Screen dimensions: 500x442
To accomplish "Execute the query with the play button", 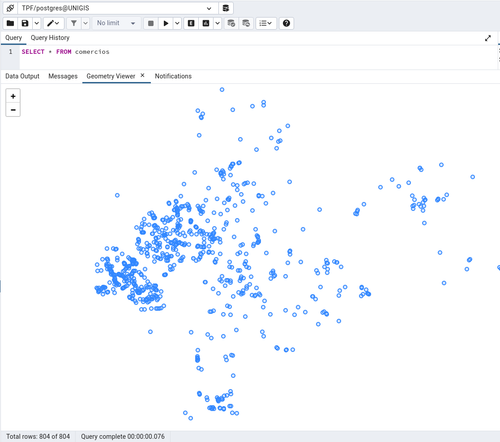I will 166,23.
